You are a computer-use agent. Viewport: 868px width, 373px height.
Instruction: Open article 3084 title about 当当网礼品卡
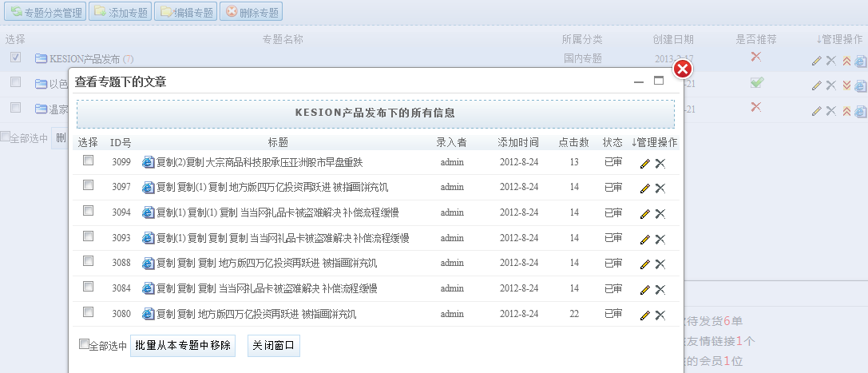[267, 288]
